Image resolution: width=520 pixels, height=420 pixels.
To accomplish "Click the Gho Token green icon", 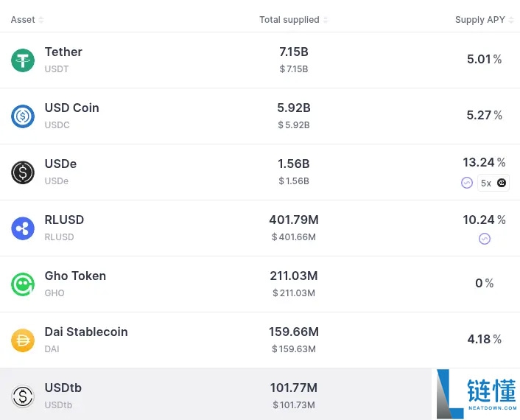I will pos(23,284).
